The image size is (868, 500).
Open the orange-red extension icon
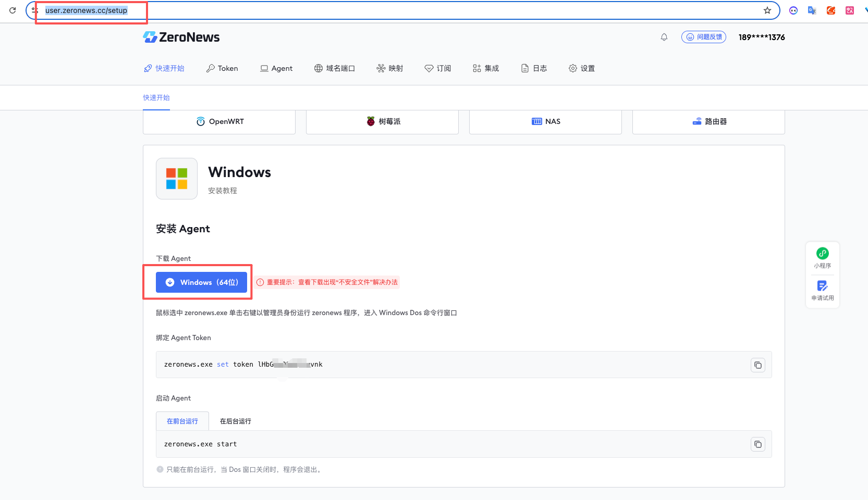point(831,10)
